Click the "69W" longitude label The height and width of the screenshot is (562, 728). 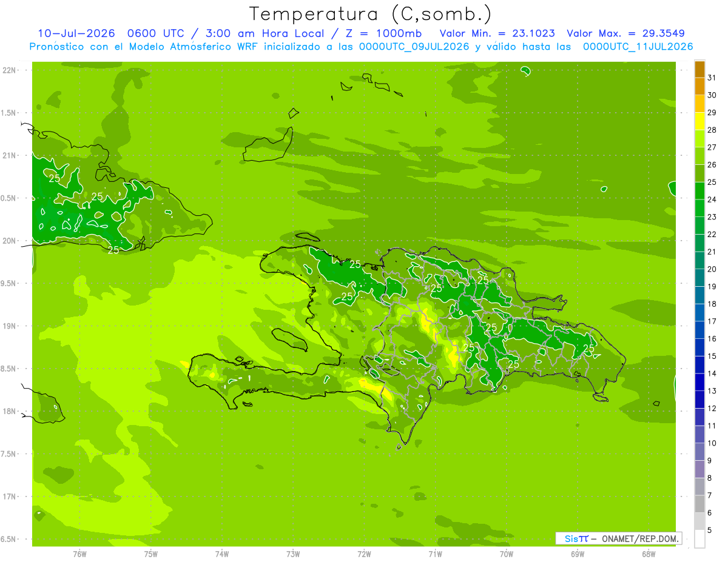tap(578, 554)
